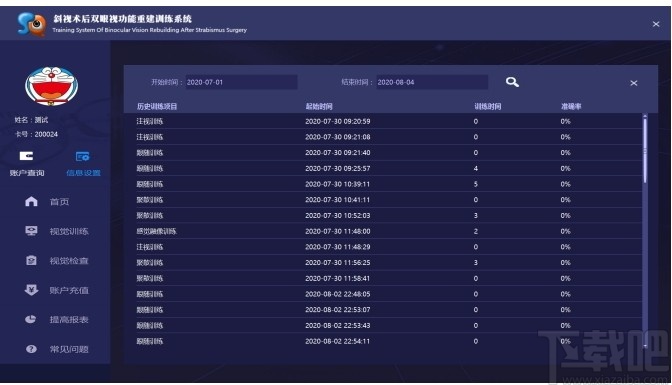Click 0% accuracy in 09:20:59 row

[x=565, y=121]
